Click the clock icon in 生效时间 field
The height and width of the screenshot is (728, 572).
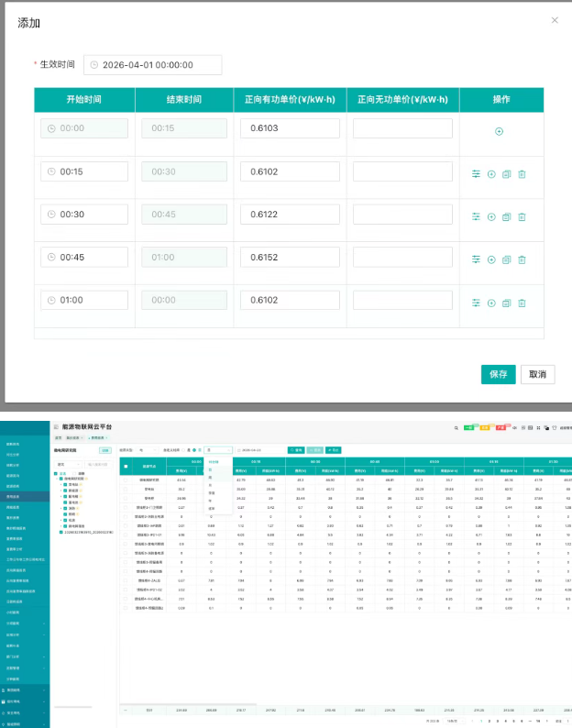coord(94,65)
